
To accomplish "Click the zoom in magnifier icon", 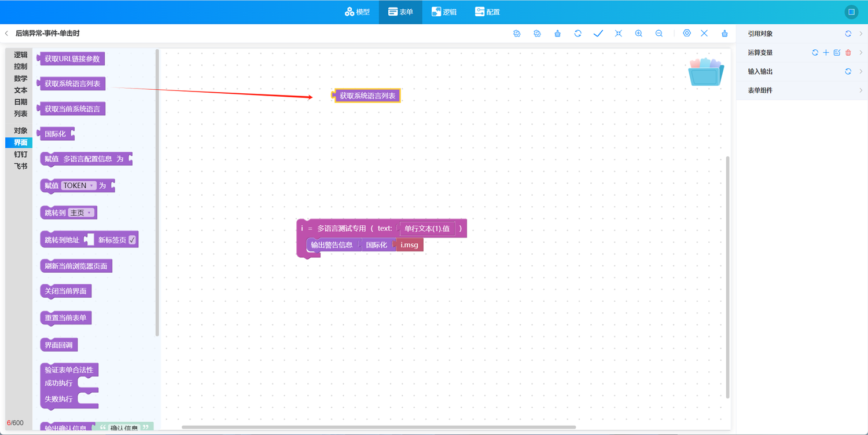I will pos(638,34).
